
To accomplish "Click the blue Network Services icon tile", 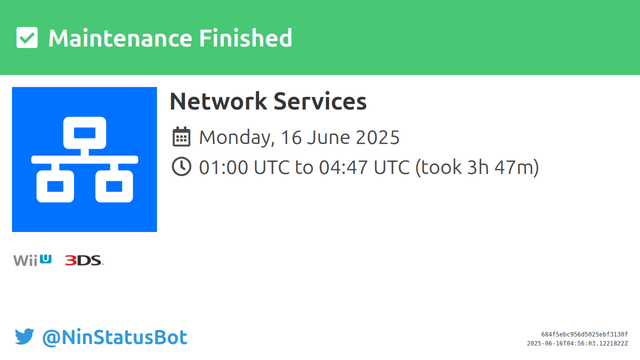I will (84, 159).
